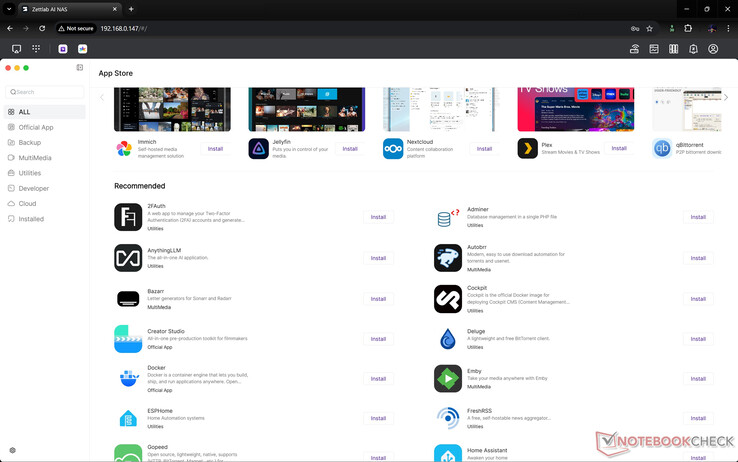738x462 pixels.
Task: Click the App Store search field
Action: point(46,92)
